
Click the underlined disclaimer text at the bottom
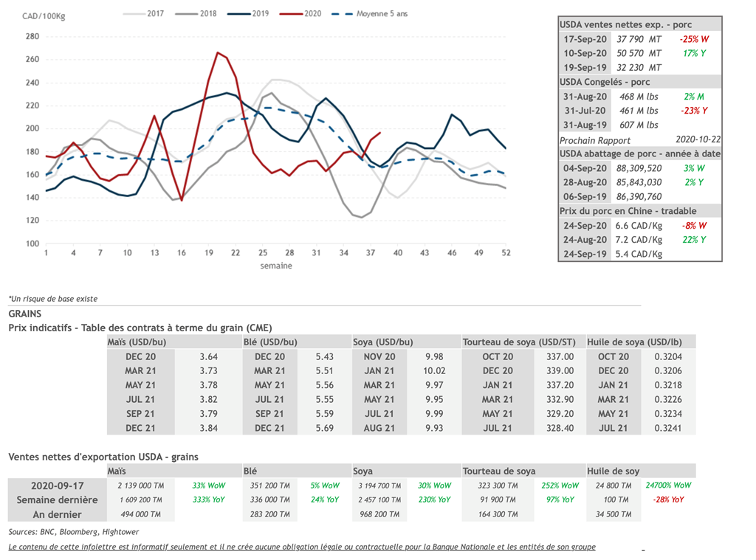point(302,547)
